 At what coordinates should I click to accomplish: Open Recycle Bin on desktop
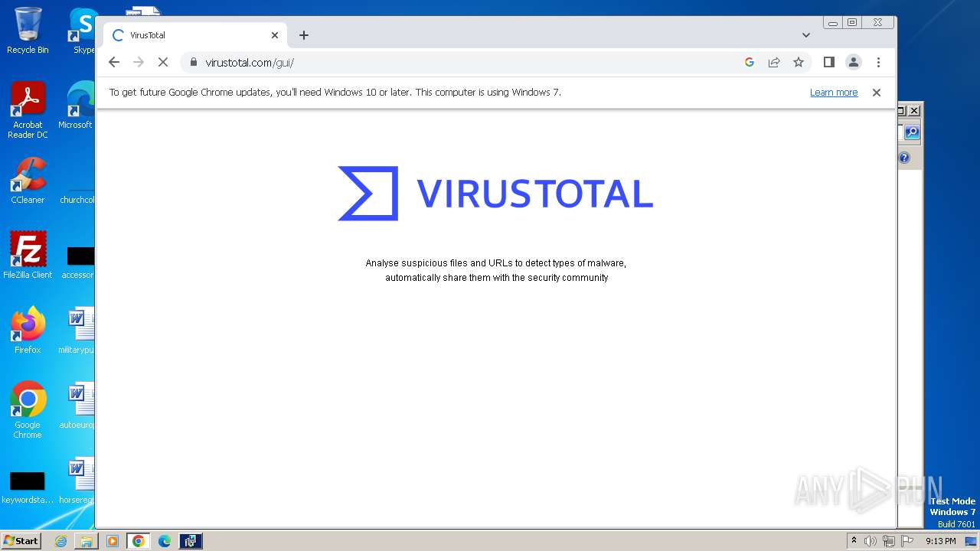click(28, 31)
